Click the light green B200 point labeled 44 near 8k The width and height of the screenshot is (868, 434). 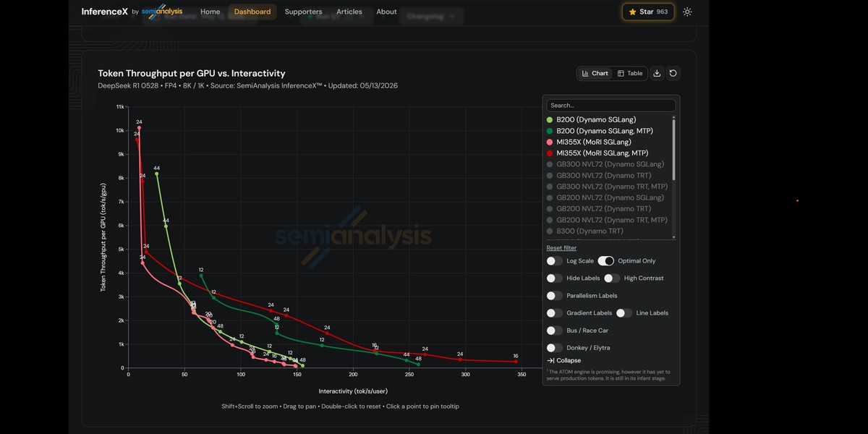[x=156, y=174]
